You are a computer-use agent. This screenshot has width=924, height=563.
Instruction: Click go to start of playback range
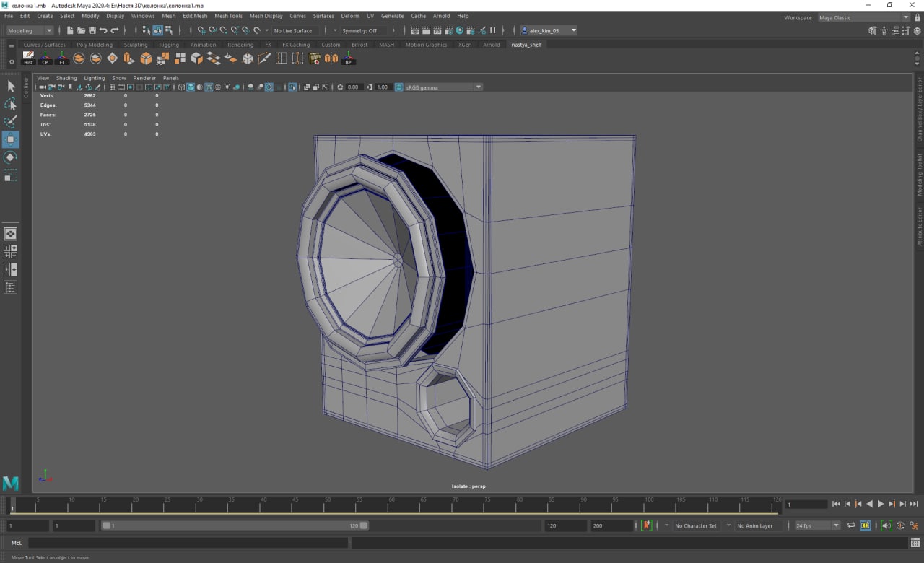click(836, 504)
